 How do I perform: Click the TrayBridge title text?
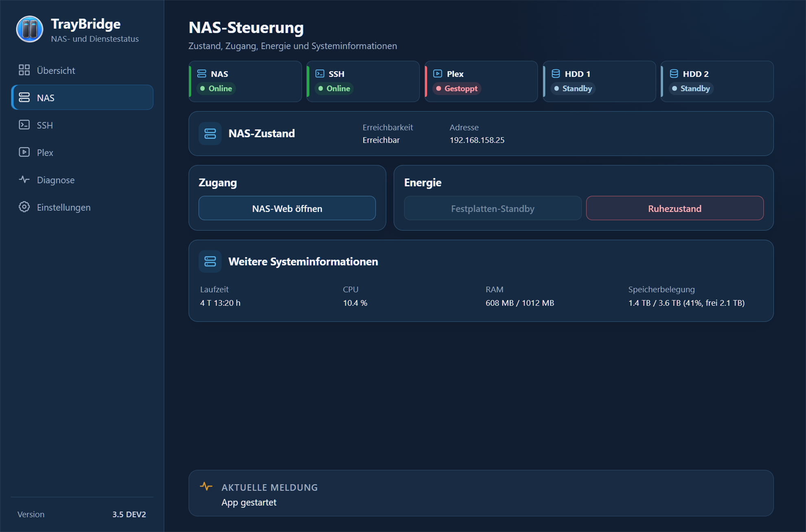pos(85,24)
